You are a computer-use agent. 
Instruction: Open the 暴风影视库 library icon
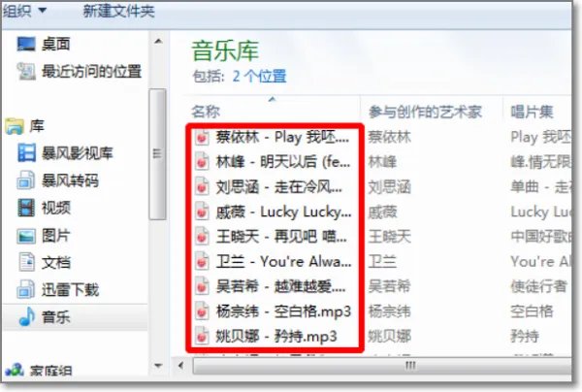click(x=27, y=152)
